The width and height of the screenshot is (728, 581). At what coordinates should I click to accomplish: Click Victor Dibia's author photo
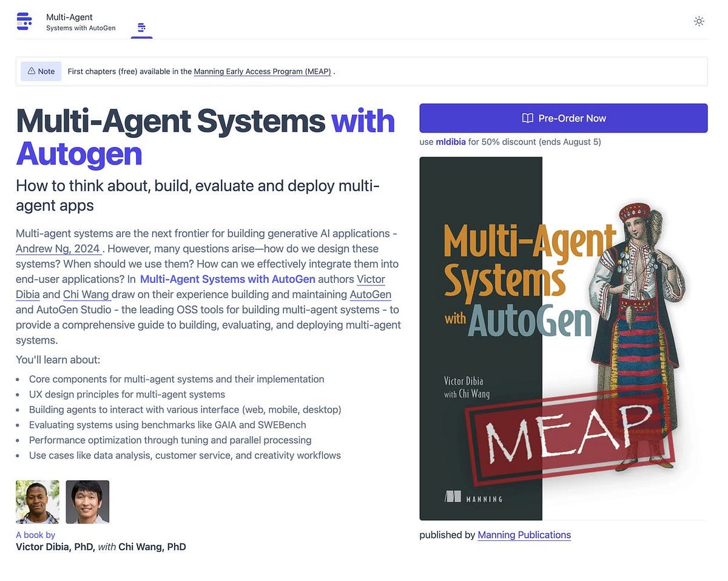[x=37, y=501]
